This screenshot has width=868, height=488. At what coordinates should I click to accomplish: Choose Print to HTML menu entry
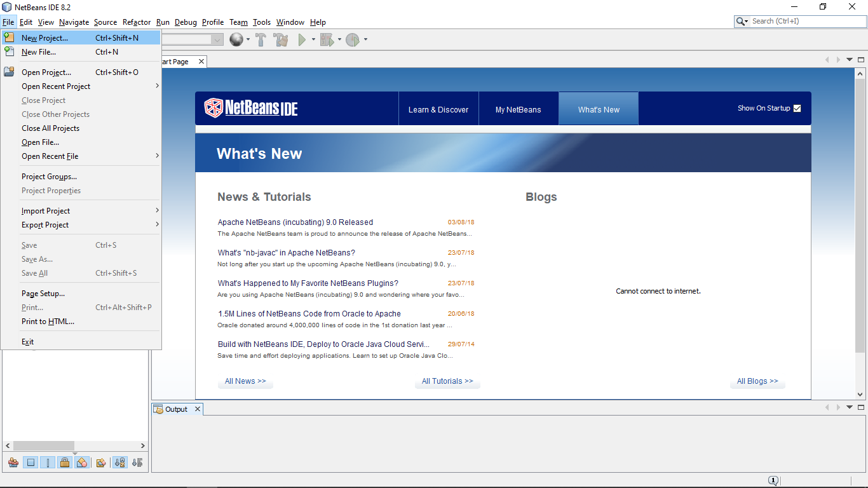tap(81, 322)
